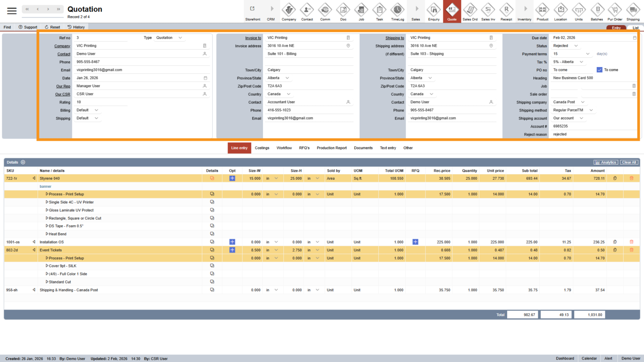Click the Analytics button
The width and height of the screenshot is (644, 362).
tap(606, 162)
